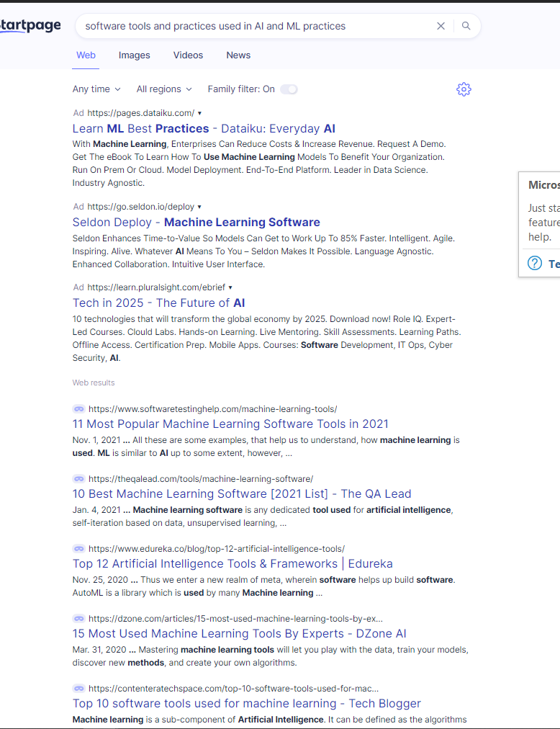Switch to the News tab

coord(238,55)
